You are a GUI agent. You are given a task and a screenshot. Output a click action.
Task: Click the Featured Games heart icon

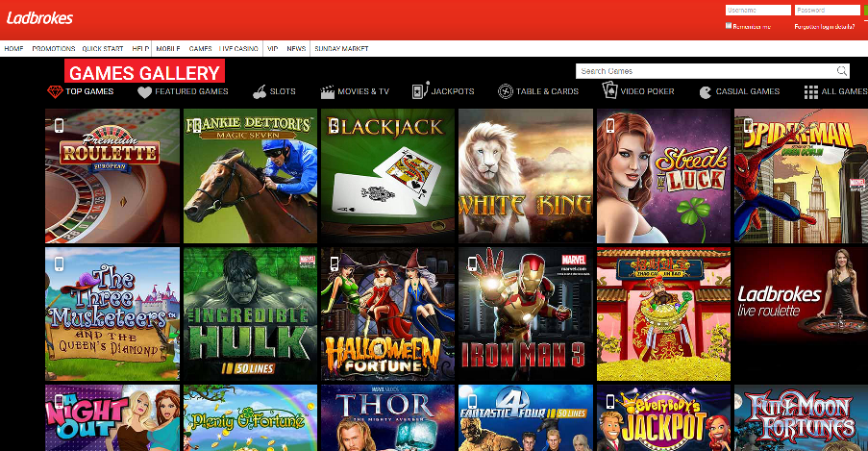144,92
